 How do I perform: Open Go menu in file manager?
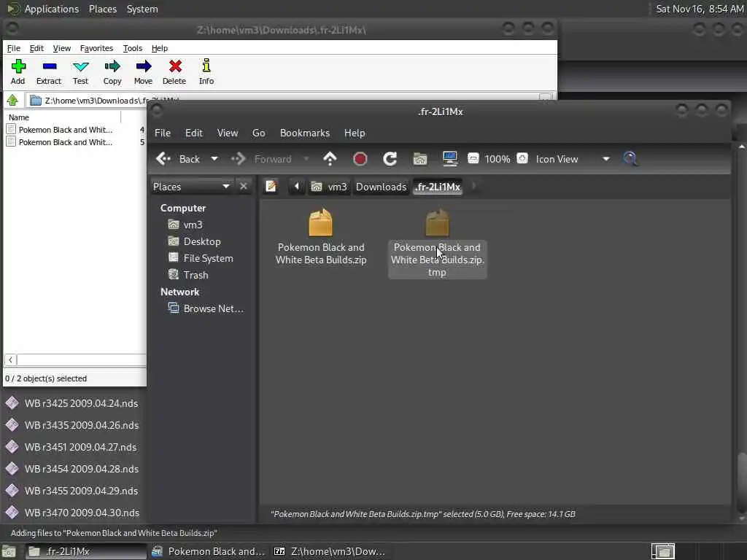[259, 133]
